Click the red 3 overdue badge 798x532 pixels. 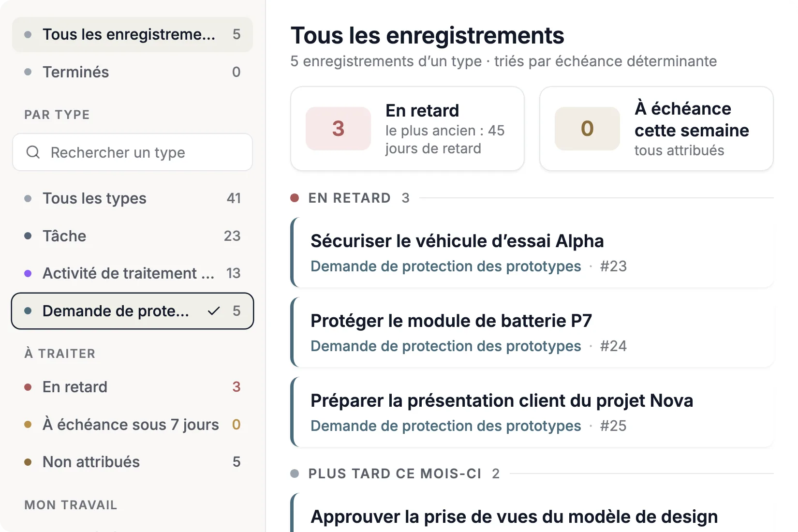coord(338,129)
